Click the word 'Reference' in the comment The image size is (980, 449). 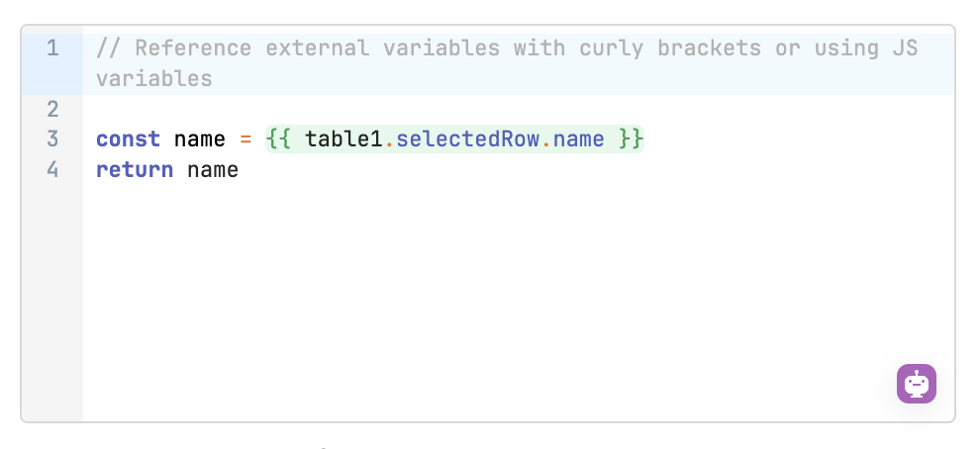point(193,48)
